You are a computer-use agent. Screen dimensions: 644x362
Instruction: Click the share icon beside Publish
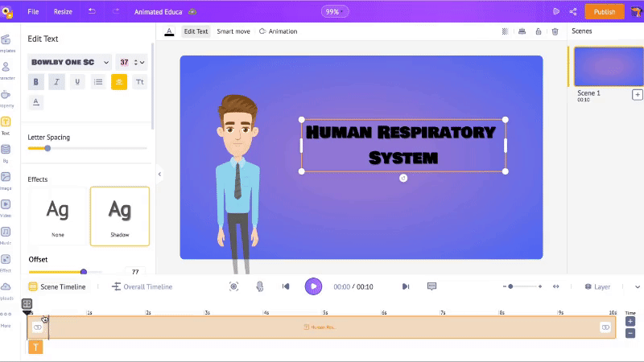[573, 12]
